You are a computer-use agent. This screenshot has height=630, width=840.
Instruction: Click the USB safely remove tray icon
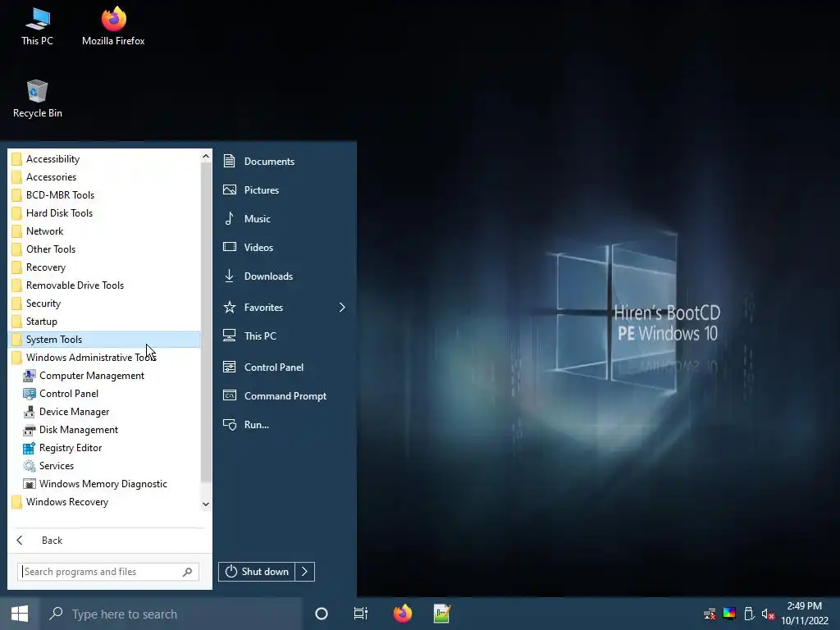coord(749,614)
